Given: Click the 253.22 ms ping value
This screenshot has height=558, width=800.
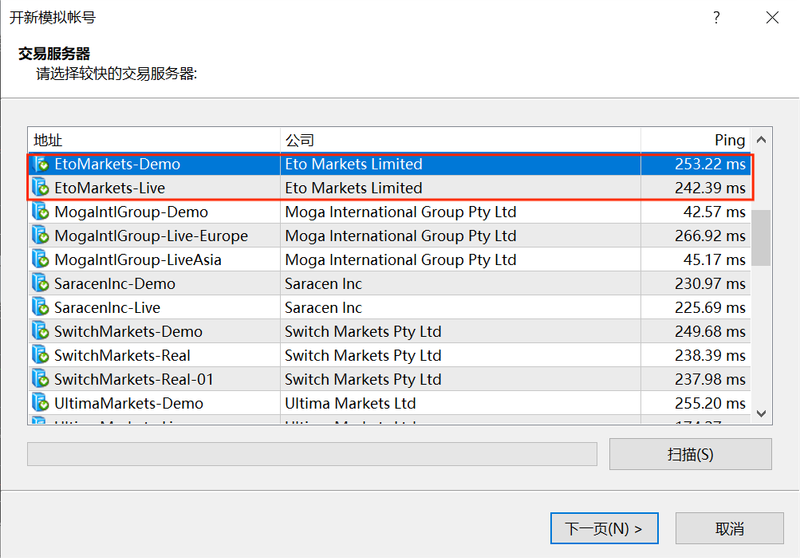Looking at the screenshot, I should point(710,164).
